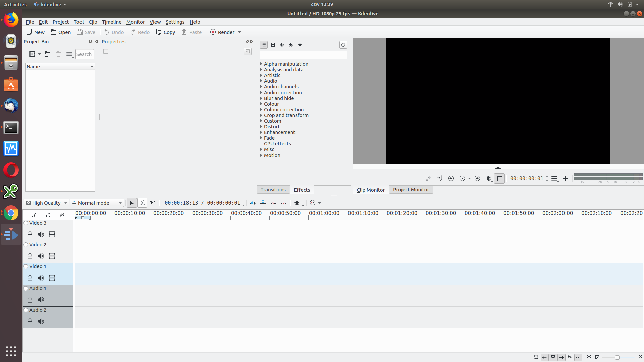Open the Monitor menu
644x362 pixels.
[x=136, y=22]
